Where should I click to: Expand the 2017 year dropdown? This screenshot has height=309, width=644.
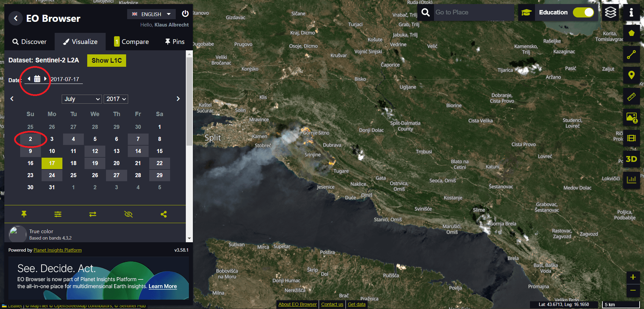click(x=116, y=99)
